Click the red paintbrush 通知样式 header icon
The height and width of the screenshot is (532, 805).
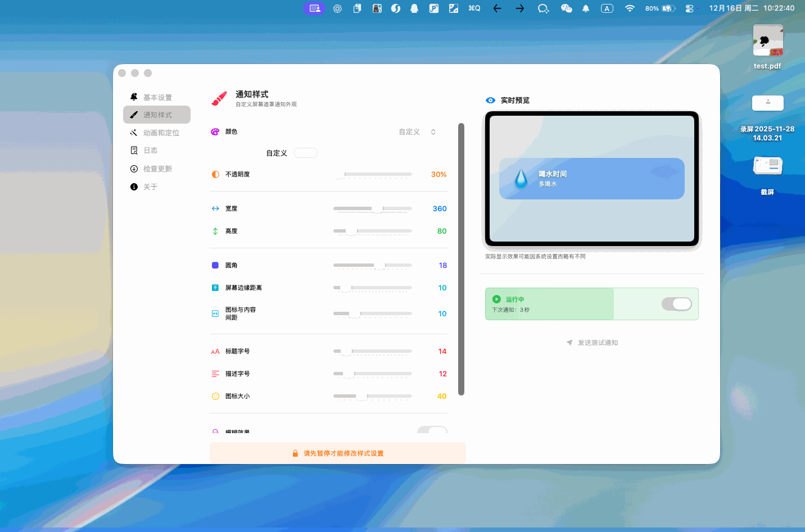tap(219, 98)
